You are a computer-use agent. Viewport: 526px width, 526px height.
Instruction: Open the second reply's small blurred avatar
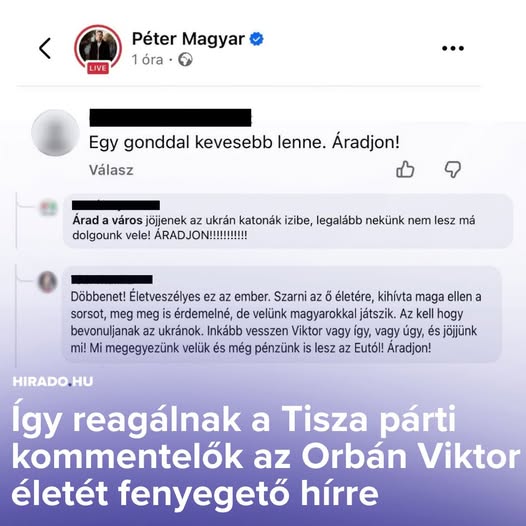coord(48,282)
